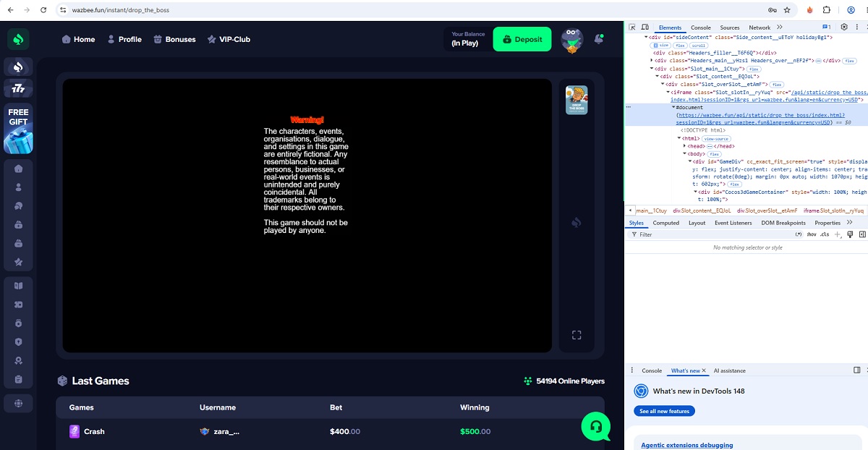Click the notification bell in header
This screenshot has width=868, height=450.
[599, 39]
